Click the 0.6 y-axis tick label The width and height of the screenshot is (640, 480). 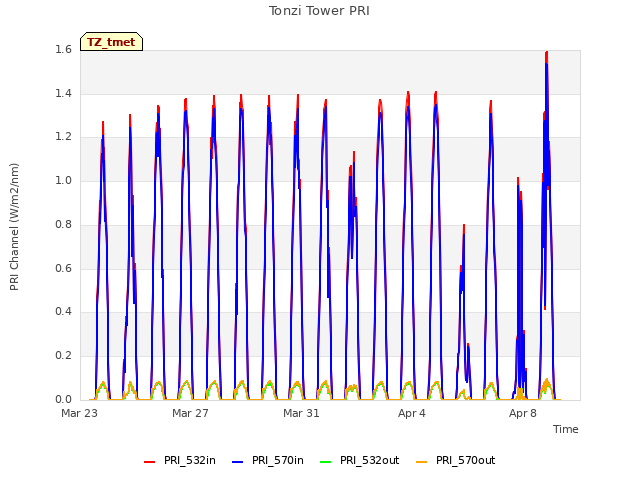point(63,268)
